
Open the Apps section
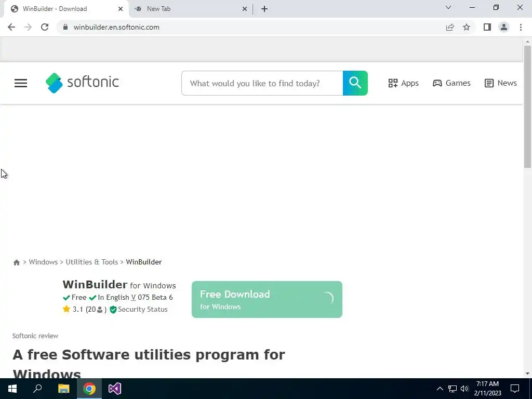click(x=403, y=83)
